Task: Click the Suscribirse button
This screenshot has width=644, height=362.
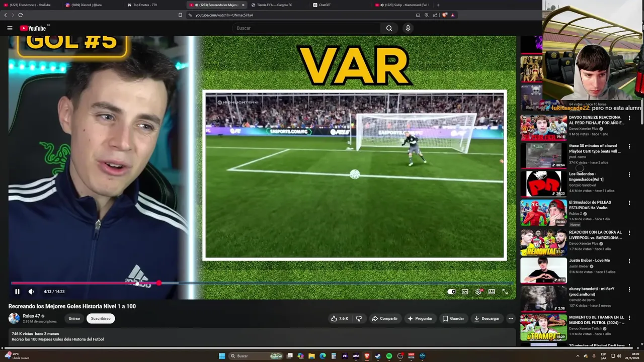Action: (101, 318)
